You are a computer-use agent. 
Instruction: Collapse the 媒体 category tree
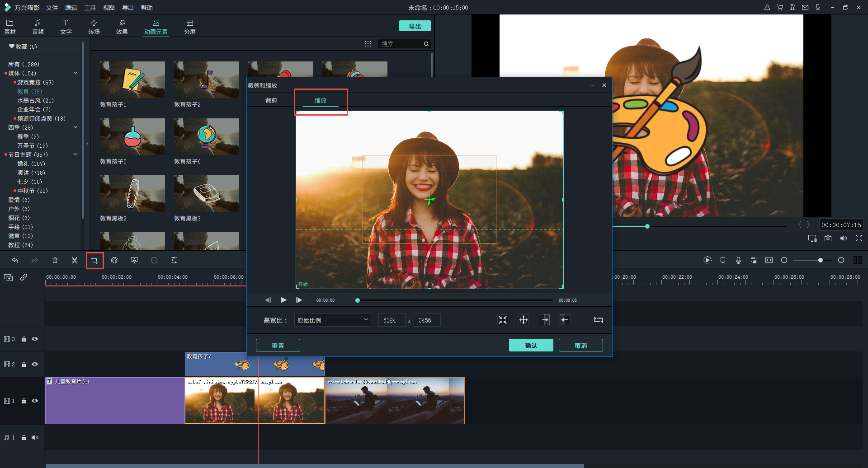pyautogui.click(x=75, y=73)
